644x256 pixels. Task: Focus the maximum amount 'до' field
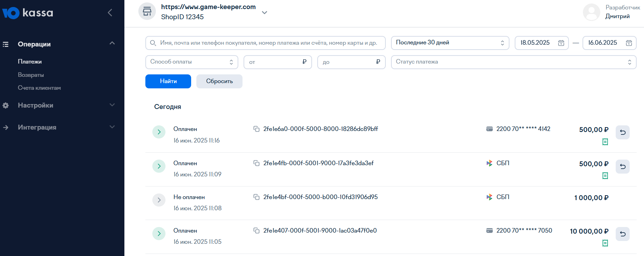click(x=352, y=62)
